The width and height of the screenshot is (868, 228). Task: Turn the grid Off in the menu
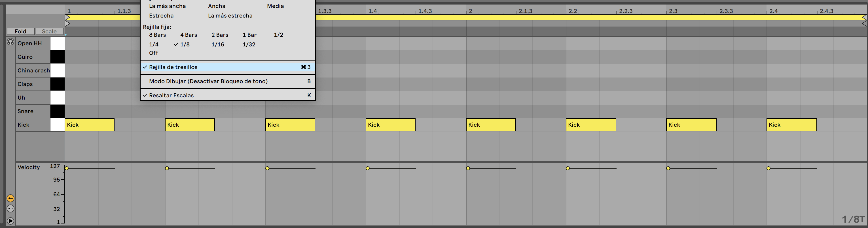point(154,53)
